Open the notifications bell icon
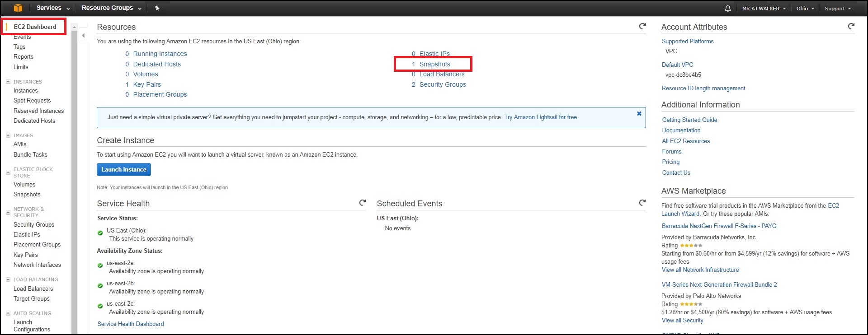The width and height of the screenshot is (868, 335). click(727, 9)
